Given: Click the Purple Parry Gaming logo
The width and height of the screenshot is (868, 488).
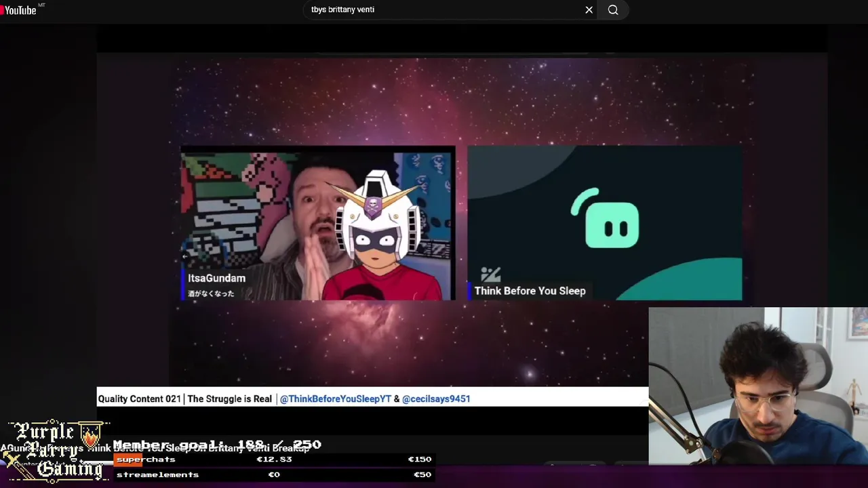Looking at the screenshot, I should 56,451.
